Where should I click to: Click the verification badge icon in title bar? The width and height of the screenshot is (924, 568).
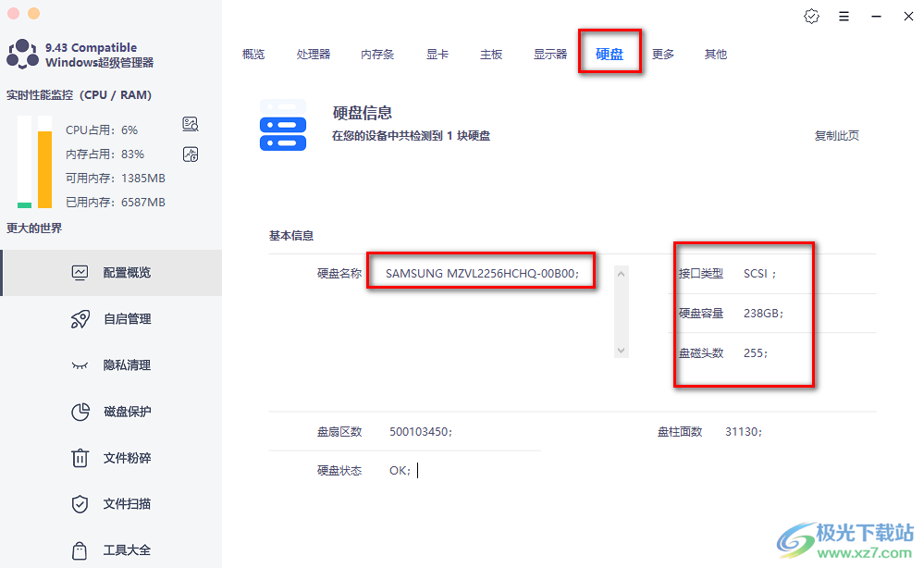pos(811,17)
